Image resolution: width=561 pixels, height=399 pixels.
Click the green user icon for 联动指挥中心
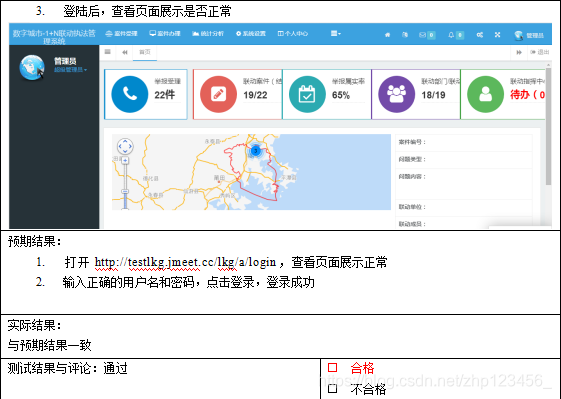pyautogui.click(x=486, y=94)
